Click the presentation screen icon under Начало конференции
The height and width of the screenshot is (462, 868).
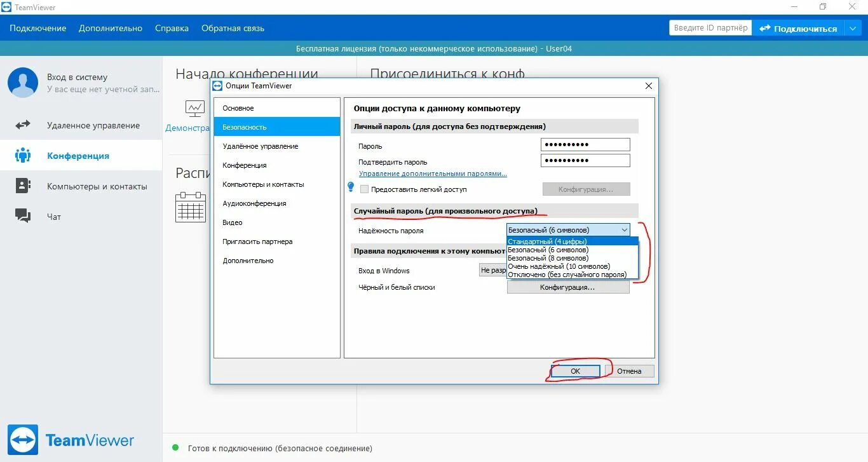pyautogui.click(x=195, y=109)
